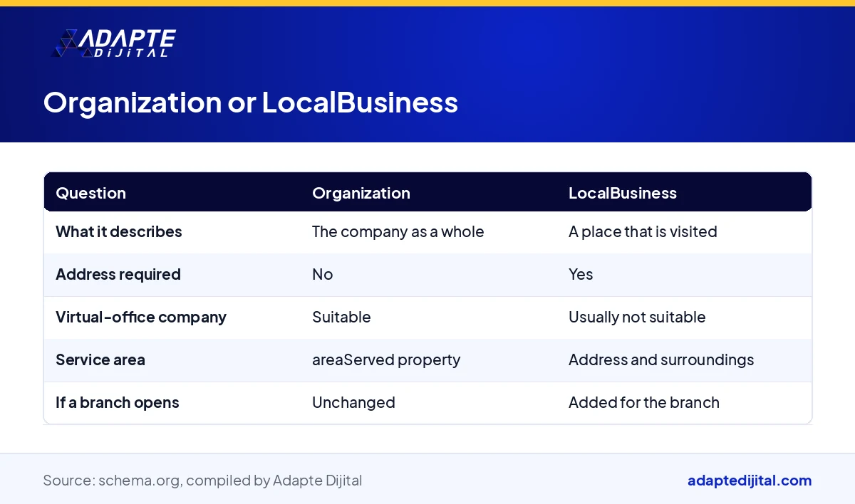Click 'The company as a whole' cell

coord(398,231)
